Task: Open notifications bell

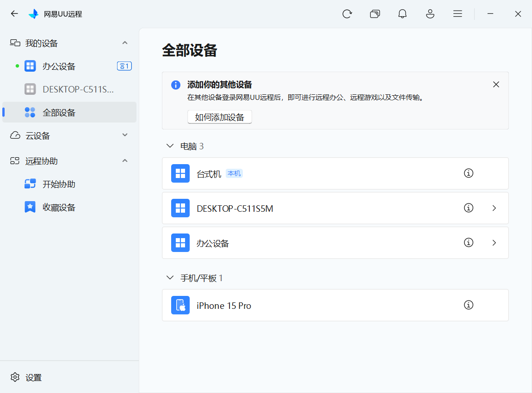Action: [402, 14]
